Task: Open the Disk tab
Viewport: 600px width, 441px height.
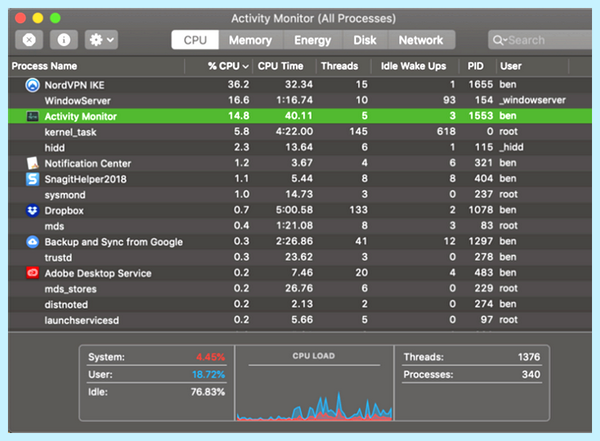Action: pos(365,40)
